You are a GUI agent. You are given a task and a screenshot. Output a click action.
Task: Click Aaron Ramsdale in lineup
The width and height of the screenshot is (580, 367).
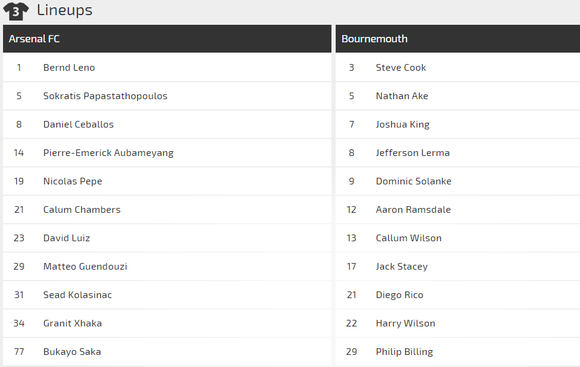point(413,210)
